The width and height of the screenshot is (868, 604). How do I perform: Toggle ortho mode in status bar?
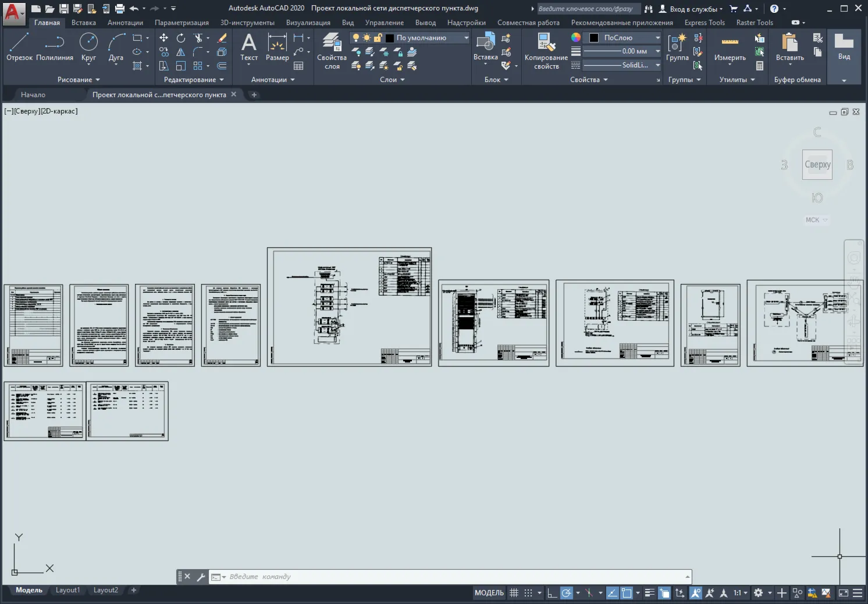coord(552,593)
